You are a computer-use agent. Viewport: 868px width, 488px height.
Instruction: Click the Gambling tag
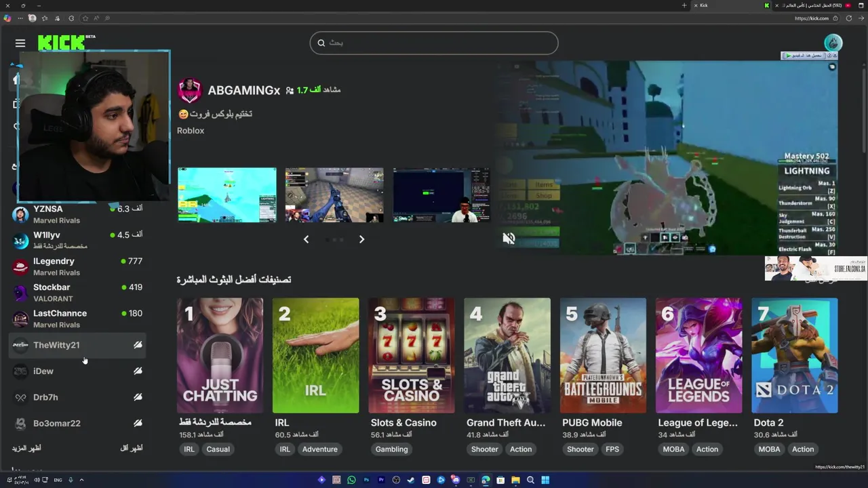click(392, 449)
